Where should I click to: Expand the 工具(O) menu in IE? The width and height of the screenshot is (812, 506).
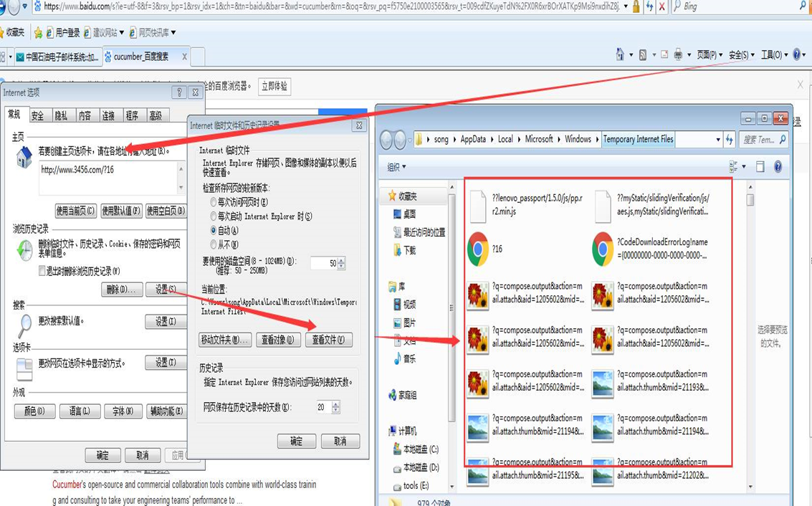click(774, 55)
